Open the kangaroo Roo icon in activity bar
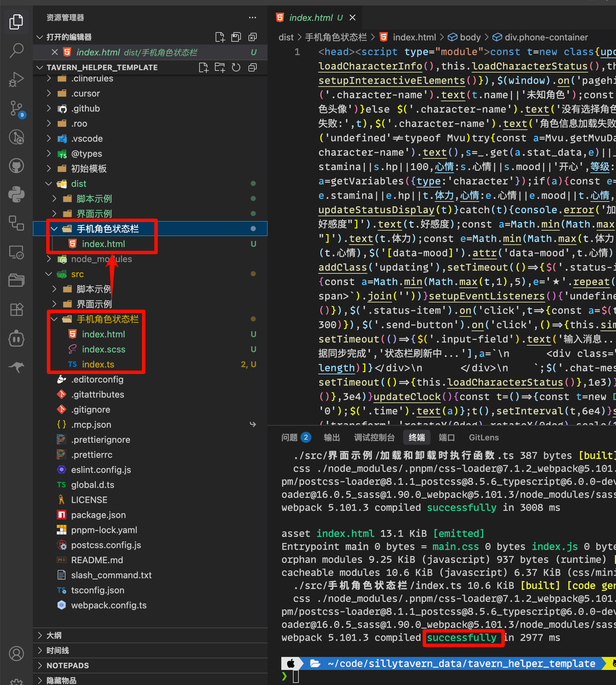616x685 pixels. [x=16, y=367]
